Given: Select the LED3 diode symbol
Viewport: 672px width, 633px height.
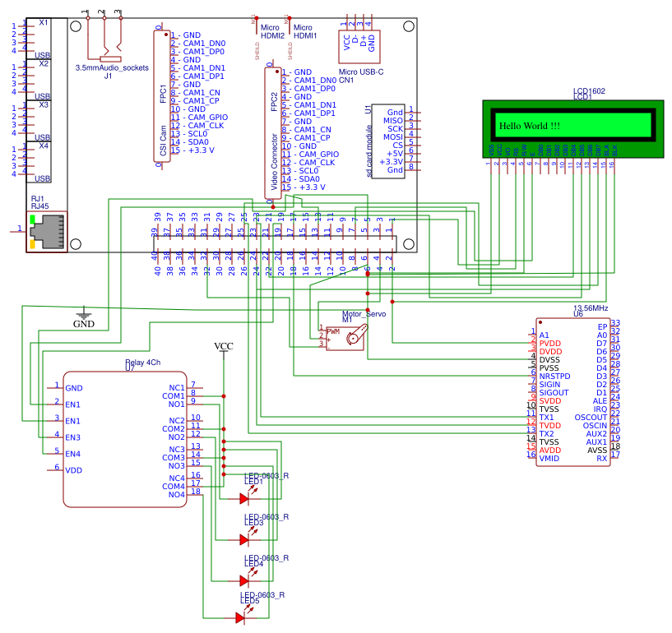Looking at the screenshot, I should (244, 539).
